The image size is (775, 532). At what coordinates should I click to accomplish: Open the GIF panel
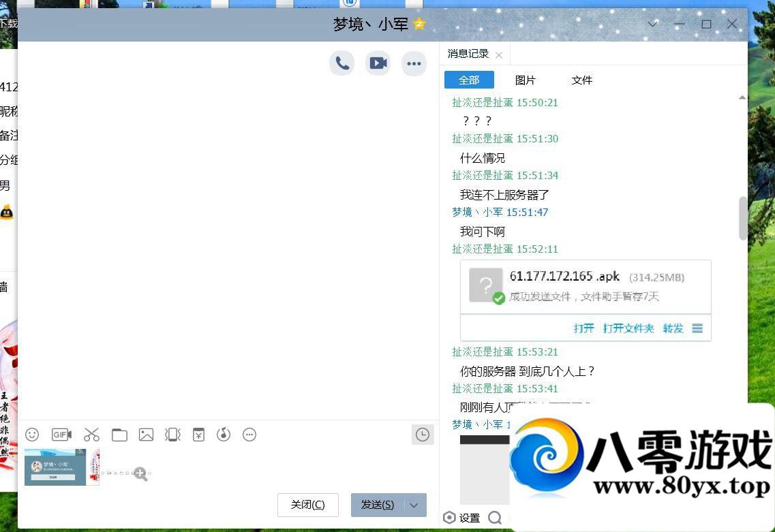coord(61,434)
